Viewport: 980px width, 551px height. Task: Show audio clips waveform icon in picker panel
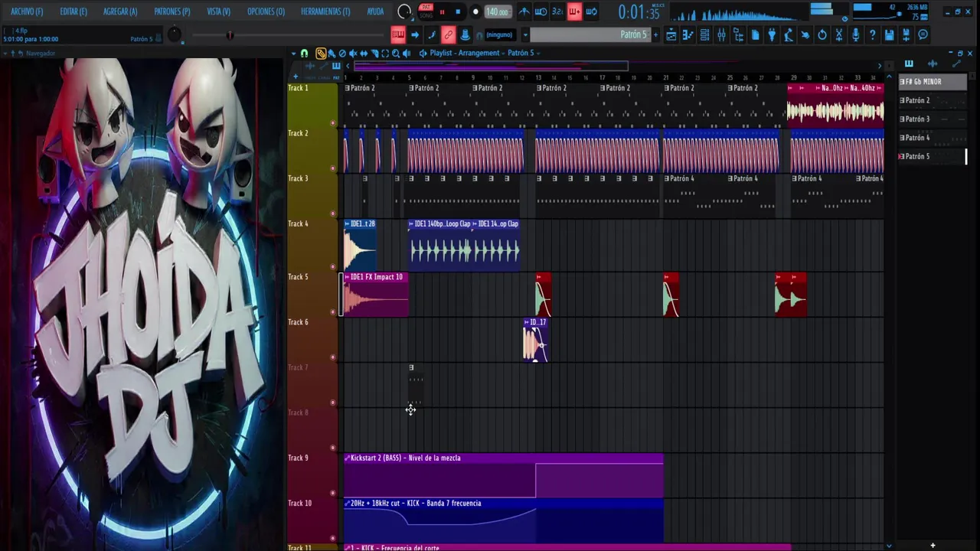(932, 64)
